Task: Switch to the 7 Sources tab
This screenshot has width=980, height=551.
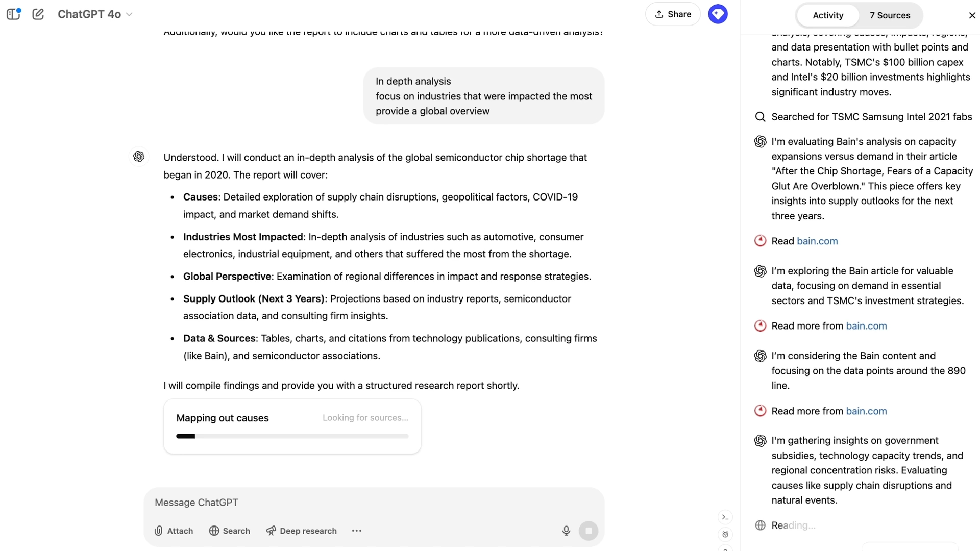Action: tap(890, 15)
